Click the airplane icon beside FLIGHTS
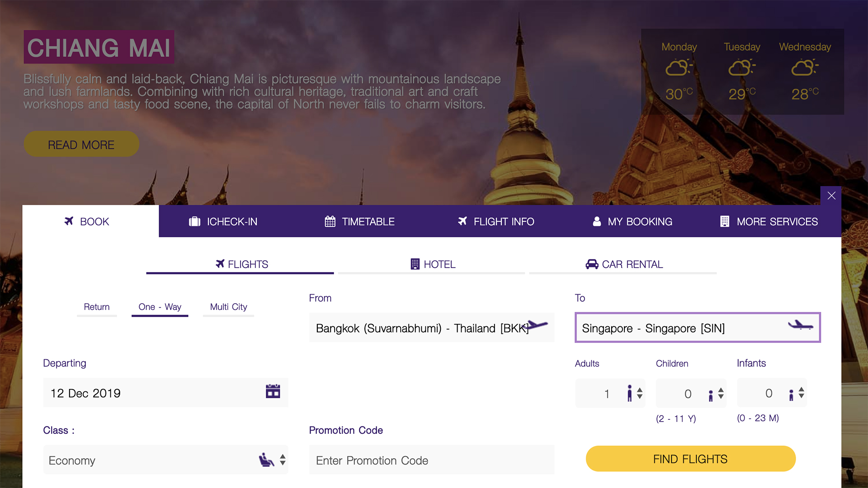Viewport: 868px width, 488px height. click(x=220, y=263)
